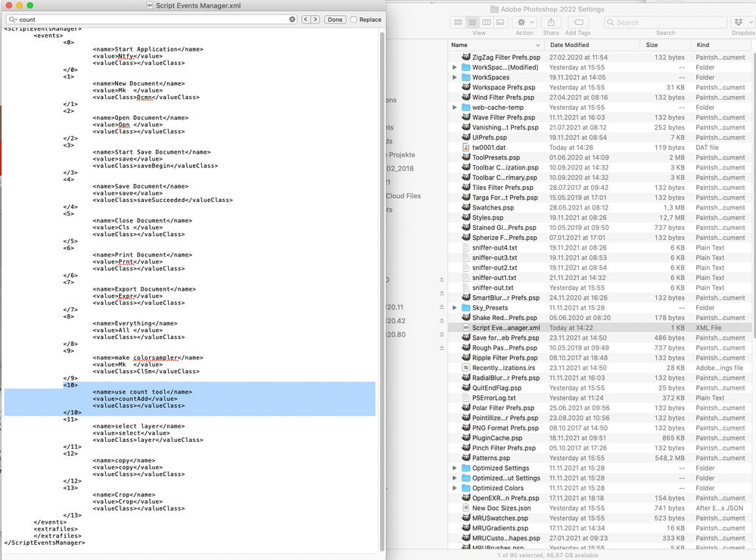The height and width of the screenshot is (560, 756).
Task: Go to next search match
Action: point(316,19)
